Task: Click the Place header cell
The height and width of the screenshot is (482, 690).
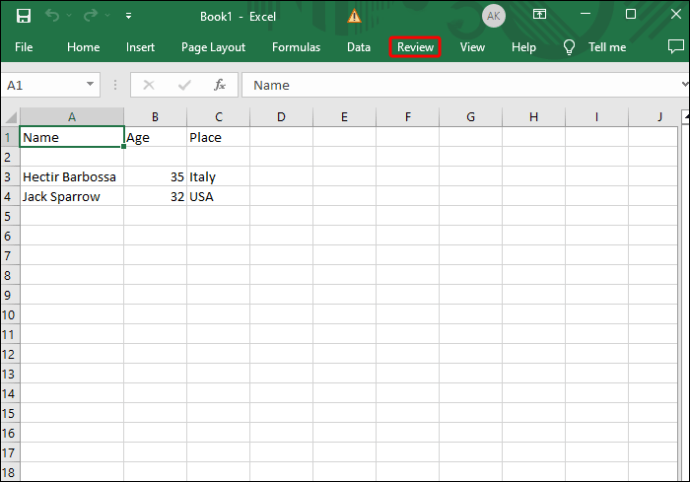Action: coord(218,137)
